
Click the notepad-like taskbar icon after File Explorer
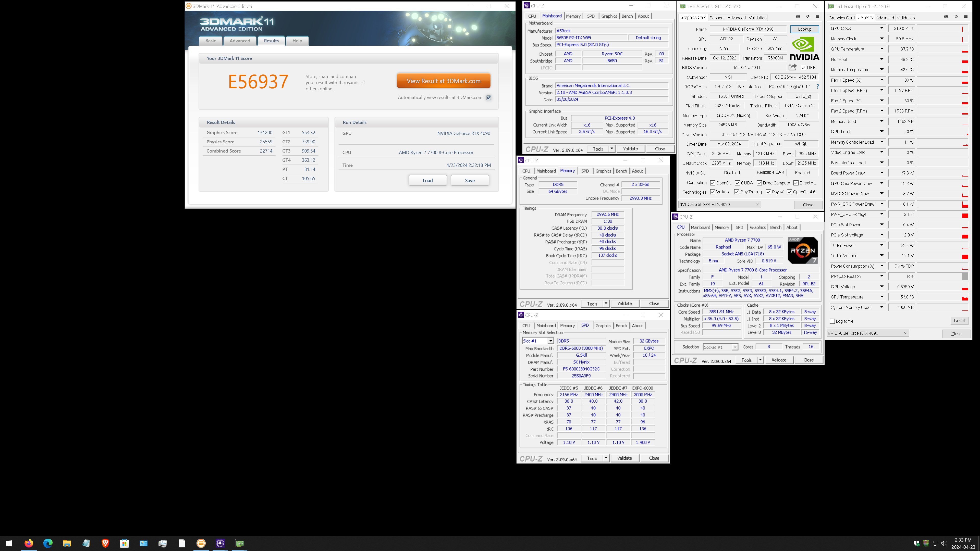[x=86, y=543]
